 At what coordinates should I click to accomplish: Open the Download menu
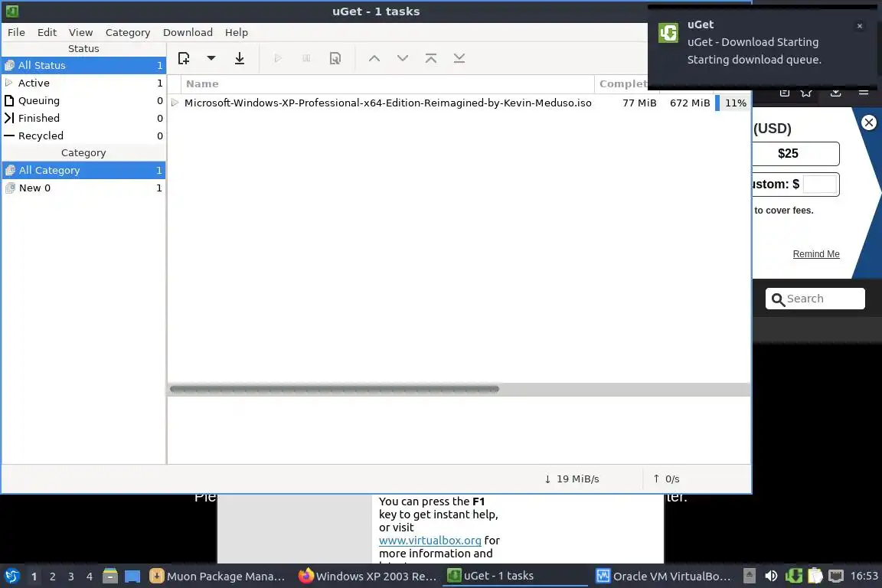tap(188, 32)
